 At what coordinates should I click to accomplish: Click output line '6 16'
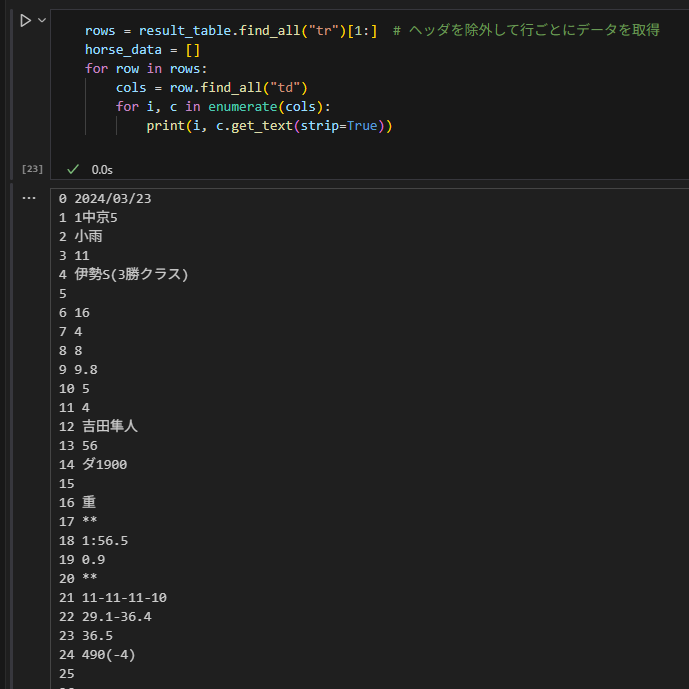pyautogui.click(x=74, y=312)
